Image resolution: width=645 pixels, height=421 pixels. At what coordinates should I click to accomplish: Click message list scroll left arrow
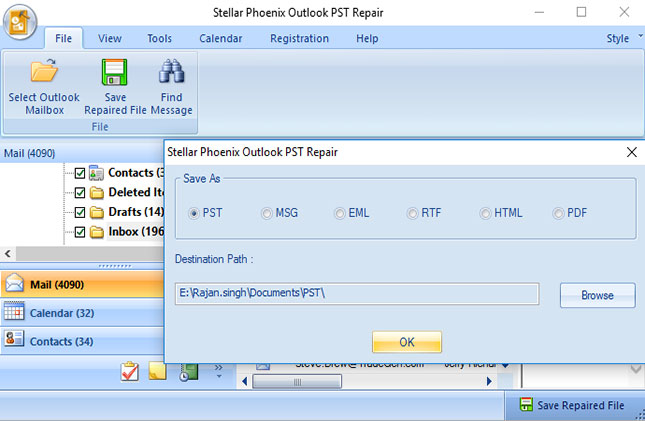(245, 381)
